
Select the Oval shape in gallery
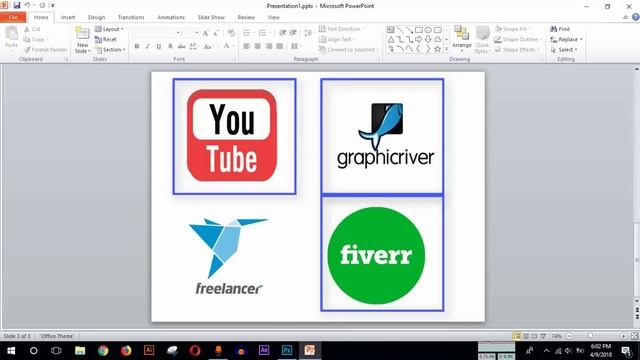pos(428,30)
